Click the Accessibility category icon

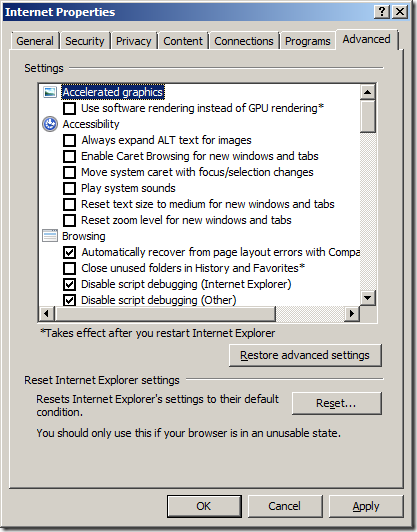(50, 124)
